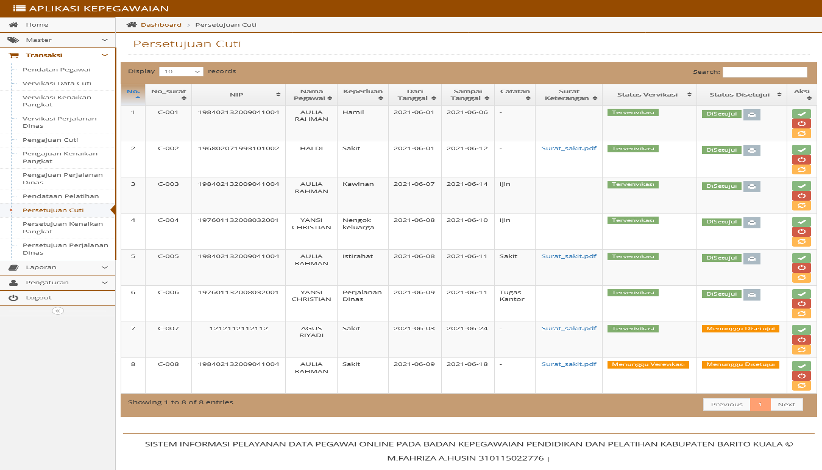Collapse the Transaksi sidebar section
822x470 pixels.
coord(58,55)
